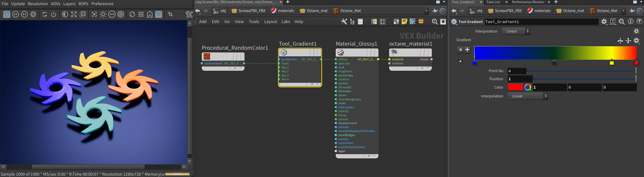Screen dimensions: 644x177
Task: Open the top Interpolation Linear dropdown
Action: tap(515, 31)
